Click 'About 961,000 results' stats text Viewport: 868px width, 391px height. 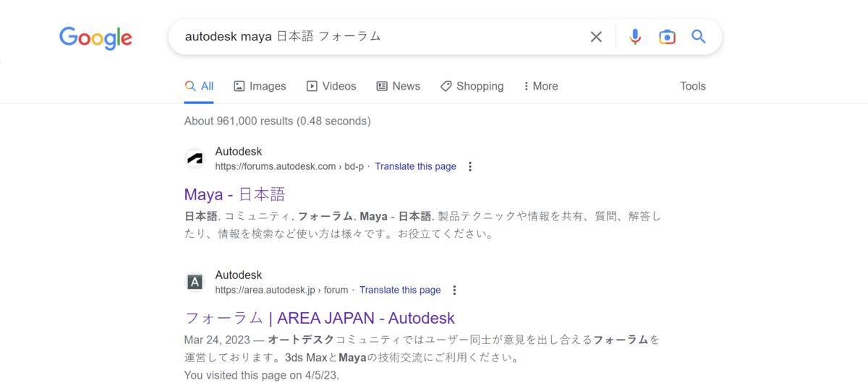pos(278,121)
